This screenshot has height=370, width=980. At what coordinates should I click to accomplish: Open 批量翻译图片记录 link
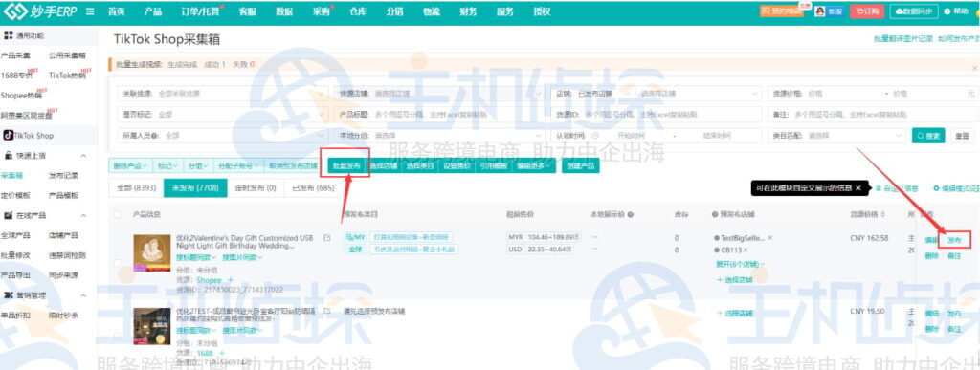click(x=903, y=38)
